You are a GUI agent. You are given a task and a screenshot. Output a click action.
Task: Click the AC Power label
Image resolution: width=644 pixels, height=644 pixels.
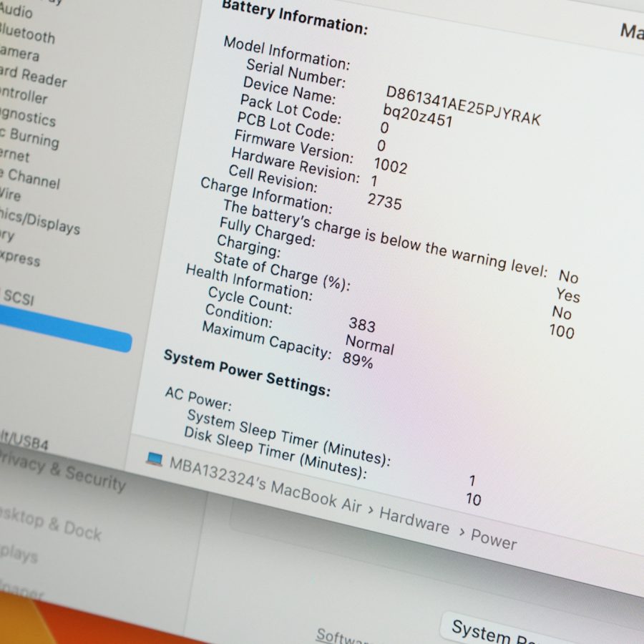pyautogui.click(x=198, y=398)
